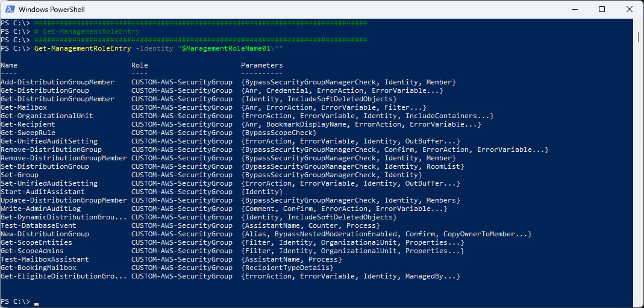Click Get-ScopeEntities entry name
Viewport: 644px width, 308px height.
point(37,242)
